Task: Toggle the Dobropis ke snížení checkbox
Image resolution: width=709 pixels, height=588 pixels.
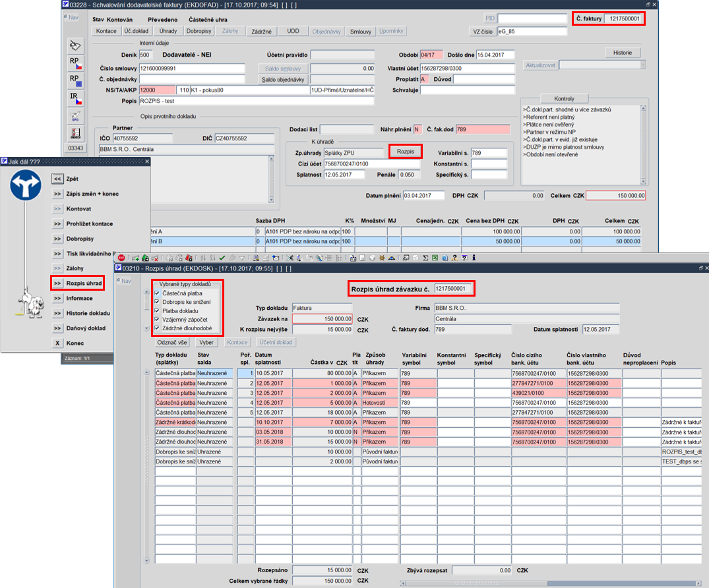Action: (x=157, y=302)
